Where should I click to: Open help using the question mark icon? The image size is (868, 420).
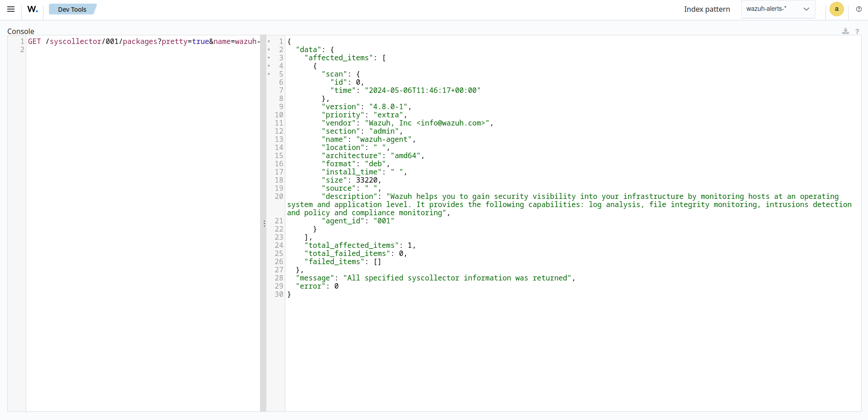pos(859,9)
